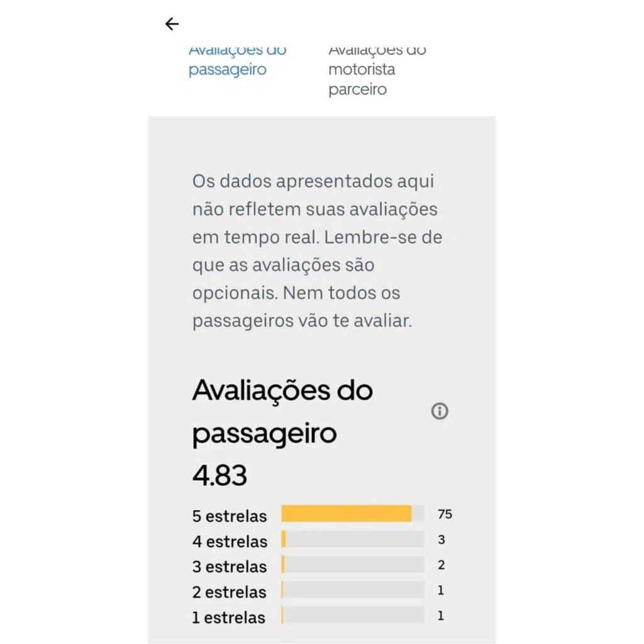
Task: Open Avaliações do motorista parceiro tab
Action: (377, 69)
